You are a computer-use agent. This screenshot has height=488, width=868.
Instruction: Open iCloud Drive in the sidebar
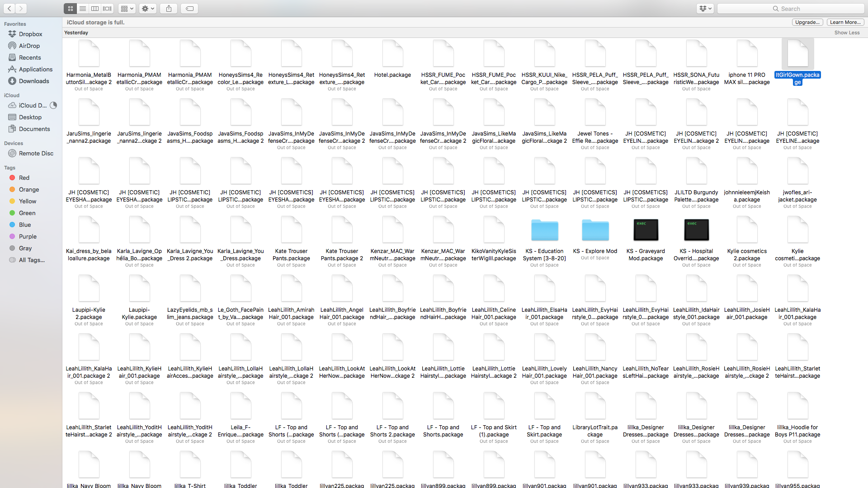(33, 105)
